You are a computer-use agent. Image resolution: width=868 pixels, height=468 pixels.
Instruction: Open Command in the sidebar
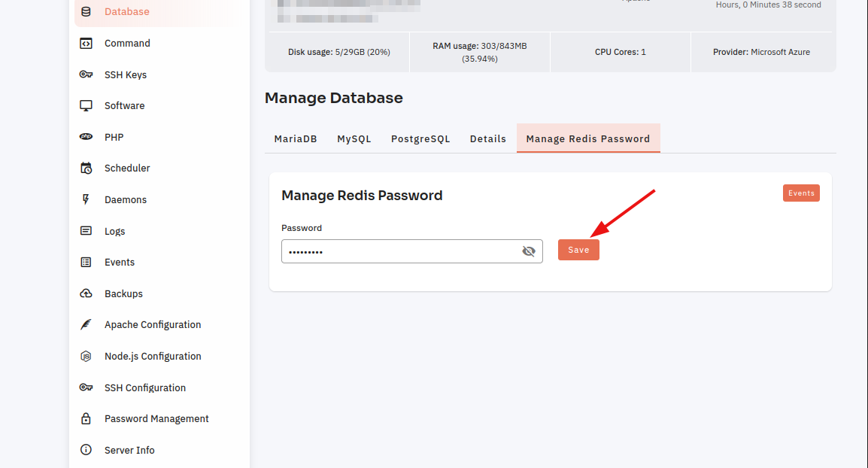click(x=127, y=43)
